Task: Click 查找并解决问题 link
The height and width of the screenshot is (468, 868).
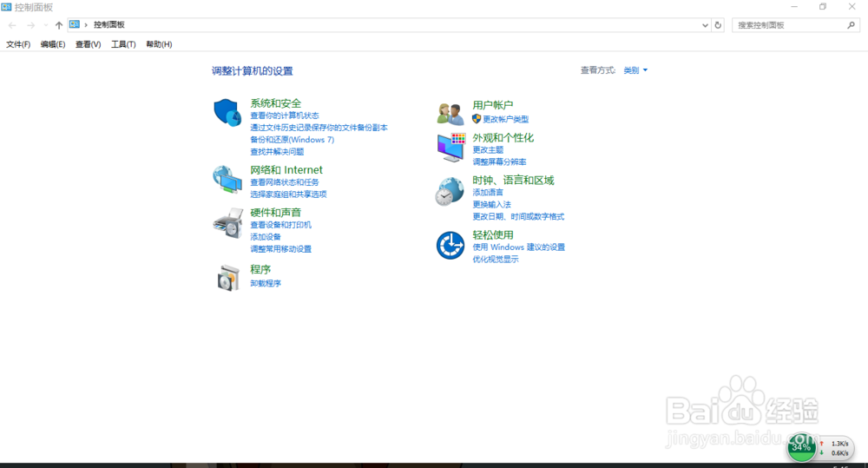Action: pos(277,152)
